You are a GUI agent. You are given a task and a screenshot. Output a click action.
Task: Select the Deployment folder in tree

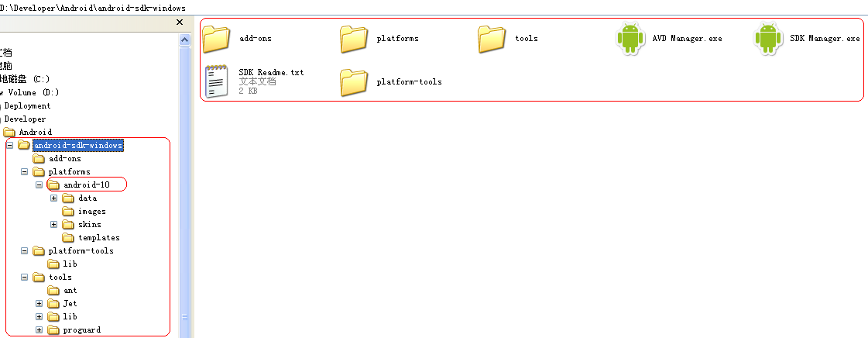(26, 106)
